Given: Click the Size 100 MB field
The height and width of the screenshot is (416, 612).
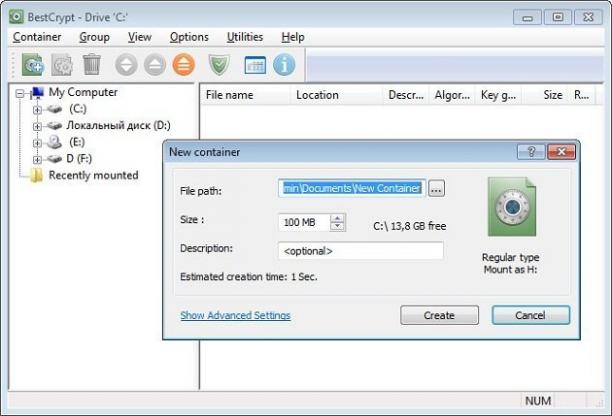Looking at the screenshot, I should coord(304,222).
